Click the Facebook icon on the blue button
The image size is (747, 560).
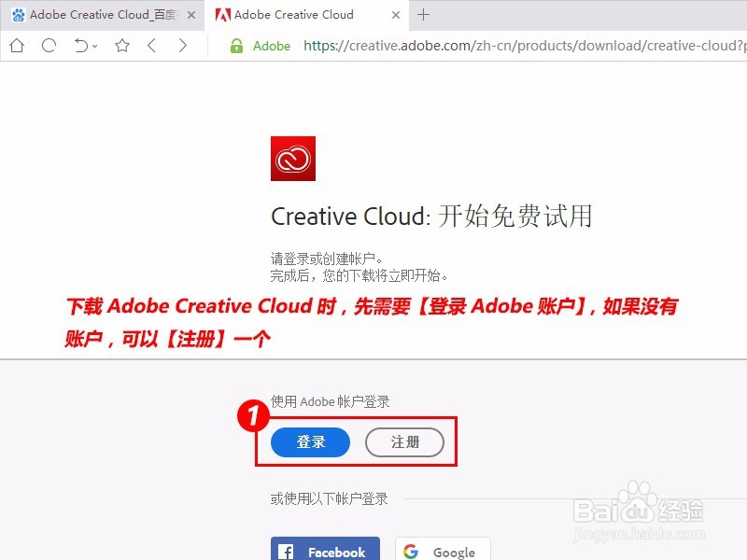coord(286,552)
